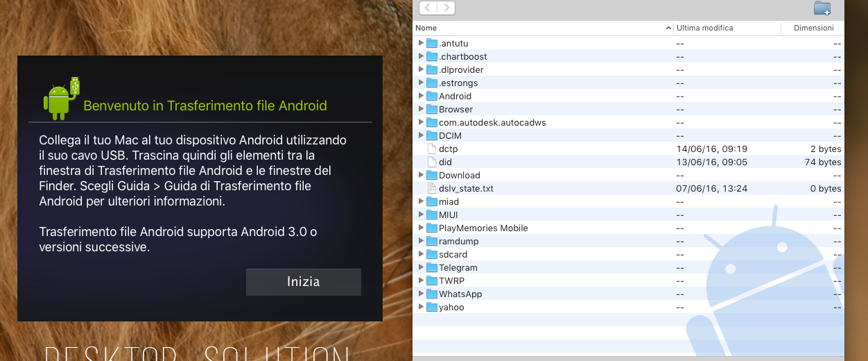Expand the .estrongs folder
The width and height of the screenshot is (868, 361).
[421, 83]
